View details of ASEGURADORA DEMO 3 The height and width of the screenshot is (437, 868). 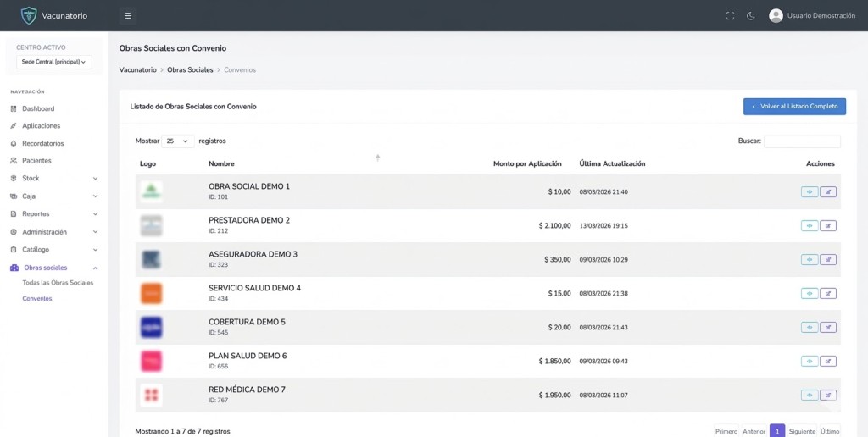point(810,260)
